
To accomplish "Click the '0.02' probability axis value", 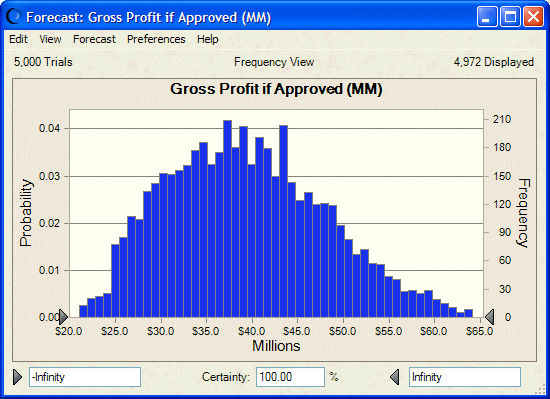I will (x=49, y=223).
